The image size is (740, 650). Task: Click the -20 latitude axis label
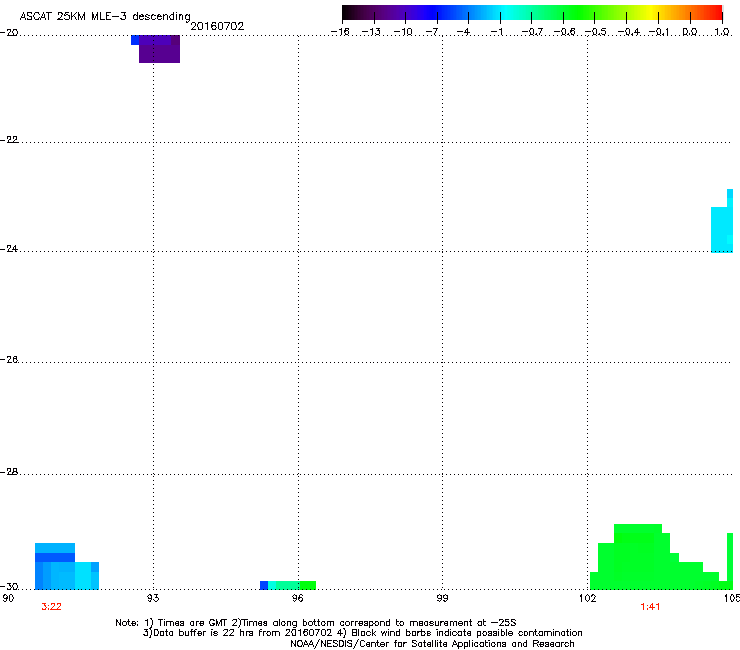pos(9,33)
